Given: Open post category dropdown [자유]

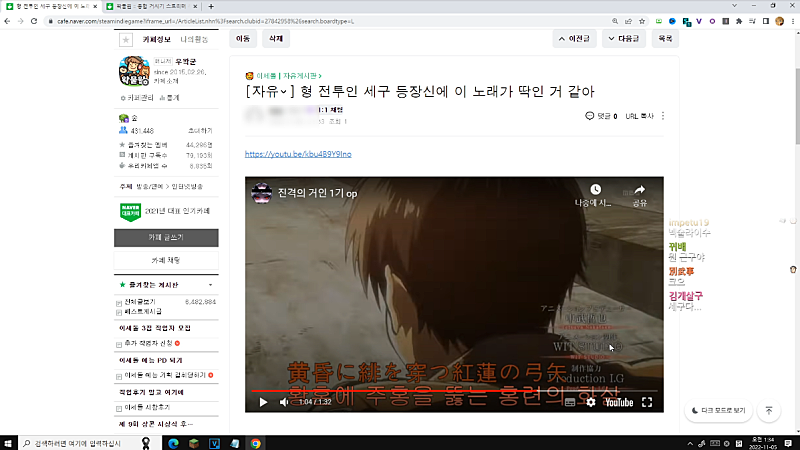Looking at the screenshot, I should point(269,91).
